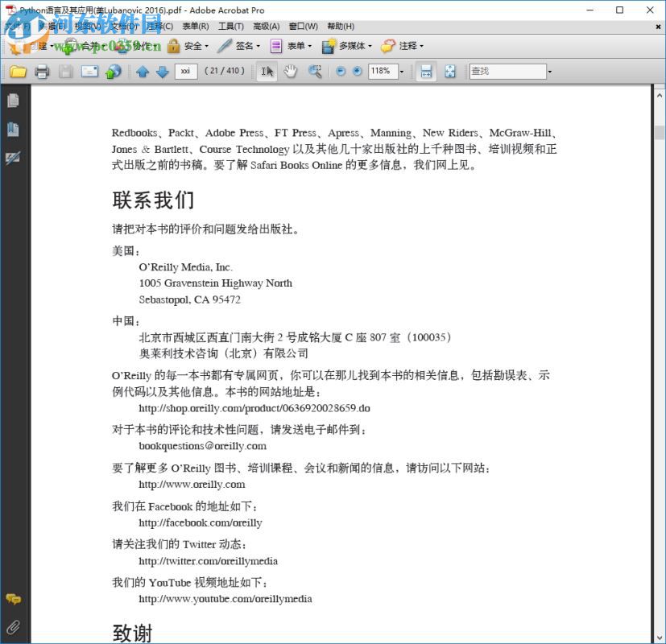666x644 pixels.
Task: Open the link http://www.oreilly.com
Action: [x=192, y=485]
